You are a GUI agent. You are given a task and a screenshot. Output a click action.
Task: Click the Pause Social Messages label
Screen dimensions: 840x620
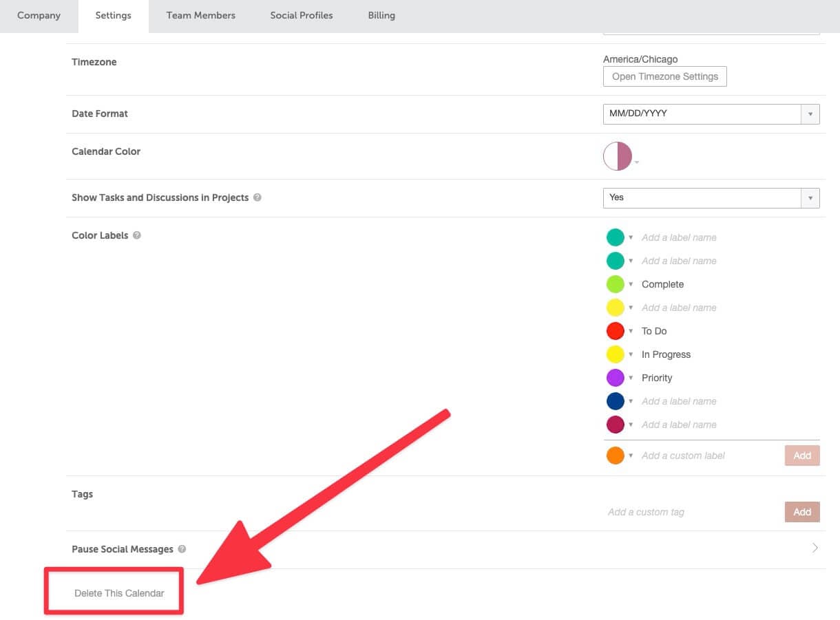(123, 549)
